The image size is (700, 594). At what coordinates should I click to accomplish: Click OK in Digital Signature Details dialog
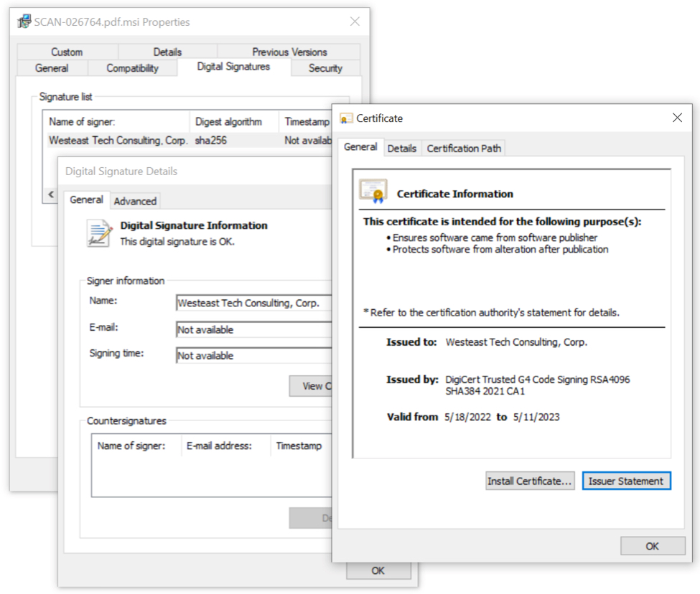click(378, 571)
